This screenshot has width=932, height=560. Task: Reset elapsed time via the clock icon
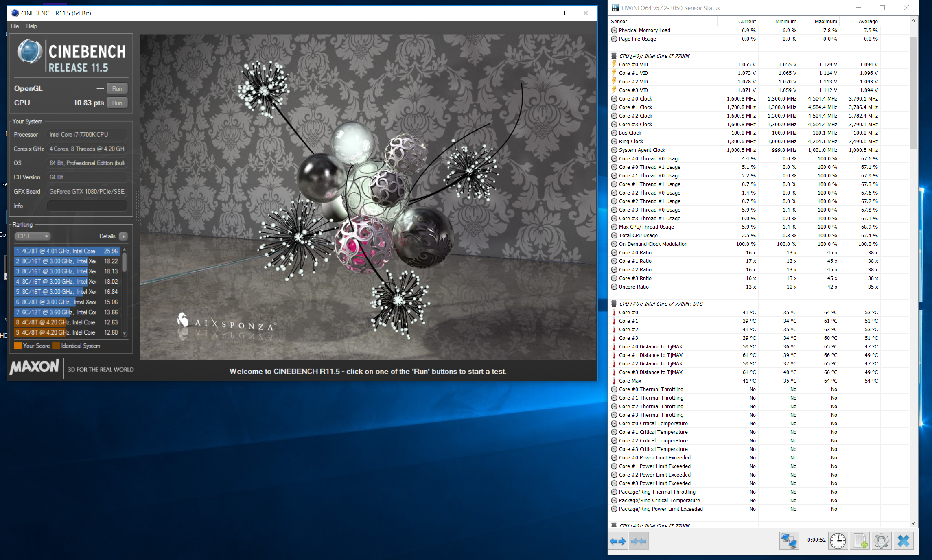838,541
